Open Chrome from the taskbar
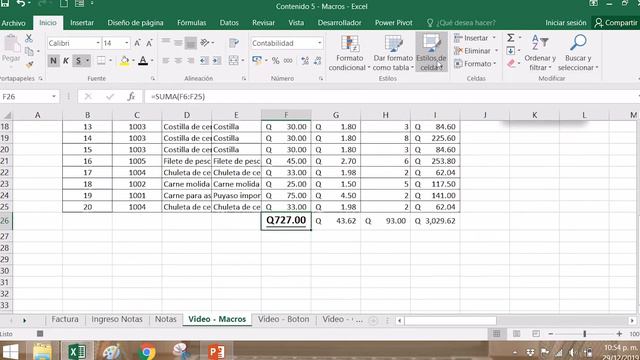640x360 pixels. [x=147, y=351]
